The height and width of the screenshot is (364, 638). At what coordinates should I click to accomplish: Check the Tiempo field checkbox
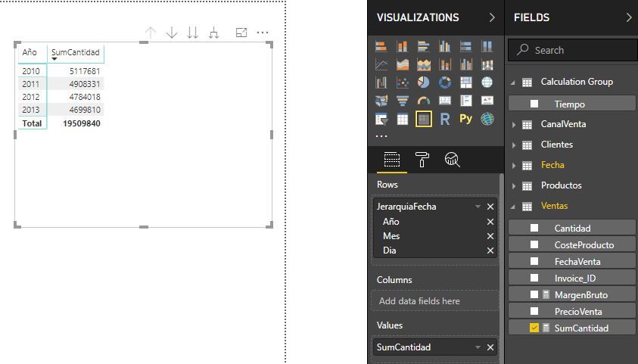[534, 104]
